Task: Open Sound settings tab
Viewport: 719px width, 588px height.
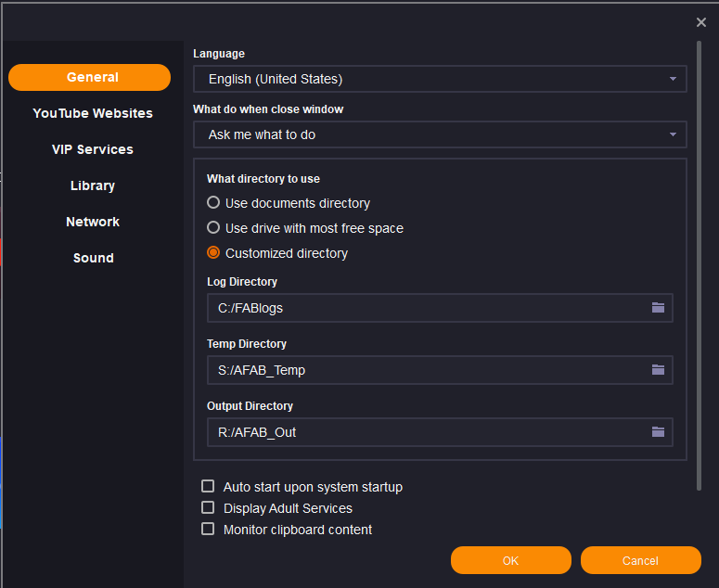Action: pos(93,258)
